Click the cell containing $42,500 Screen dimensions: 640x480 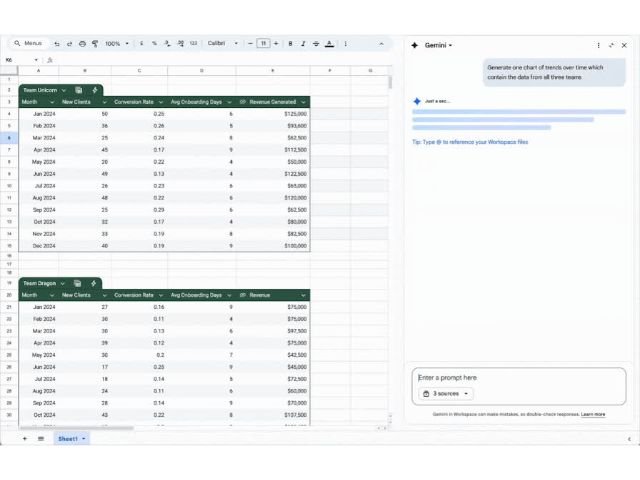[x=273, y=355]
